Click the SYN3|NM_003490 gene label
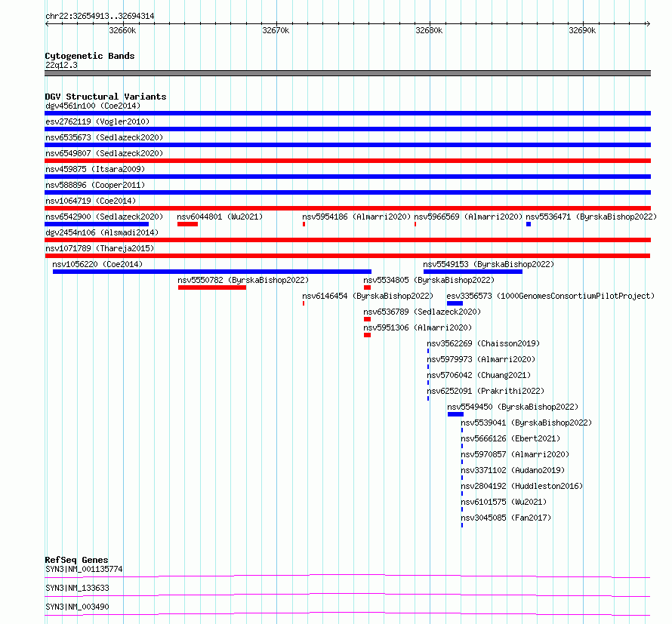672x624 pixels. [x=77, y=607]
